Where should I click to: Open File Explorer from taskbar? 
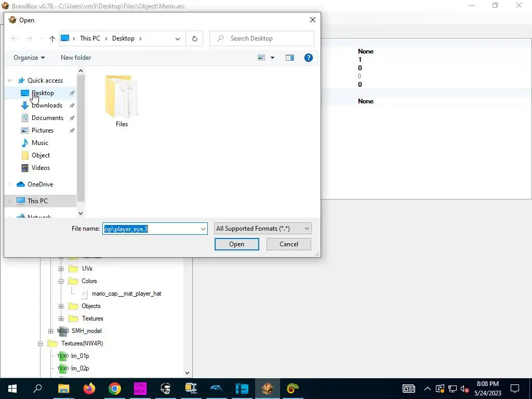tap(63, 389)
